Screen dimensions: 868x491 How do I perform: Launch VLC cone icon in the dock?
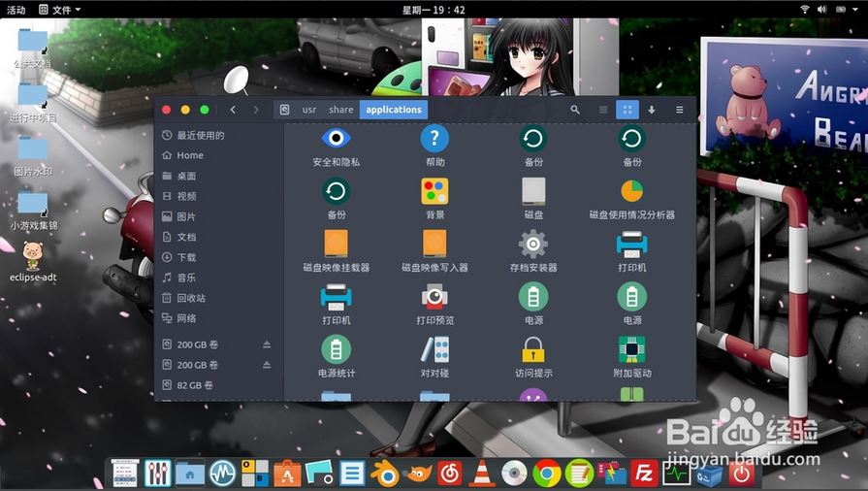[x=482, y=473]
